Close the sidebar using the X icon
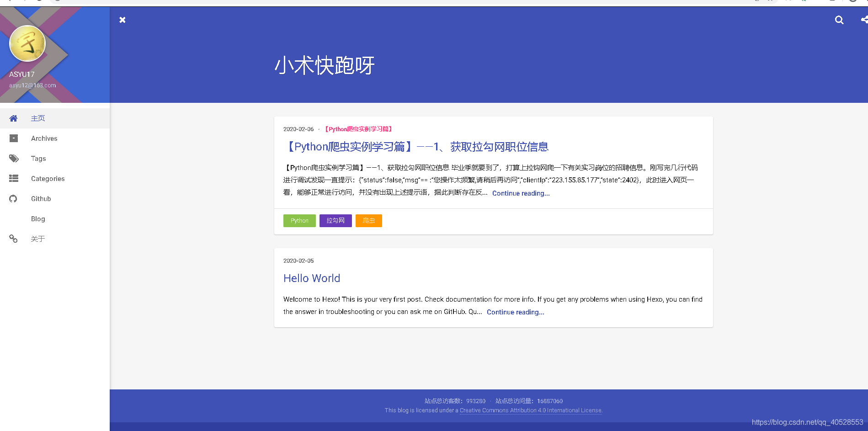The width and height of the screenshot is (868, 431). coord(122,20)
